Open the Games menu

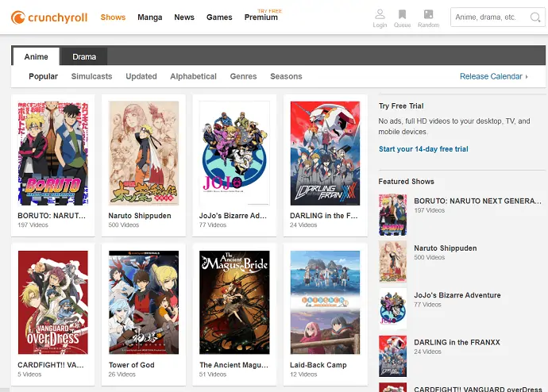tap(219, 17)
